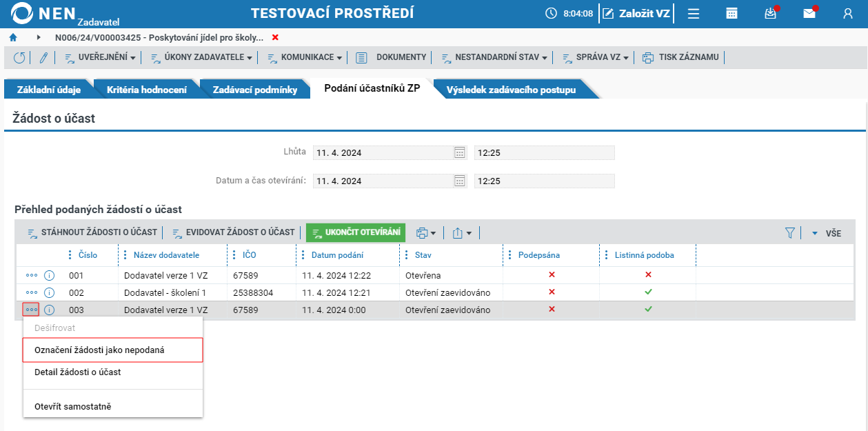Open row actions dots for request 003
868x431 pixels.
click(31, 310)
